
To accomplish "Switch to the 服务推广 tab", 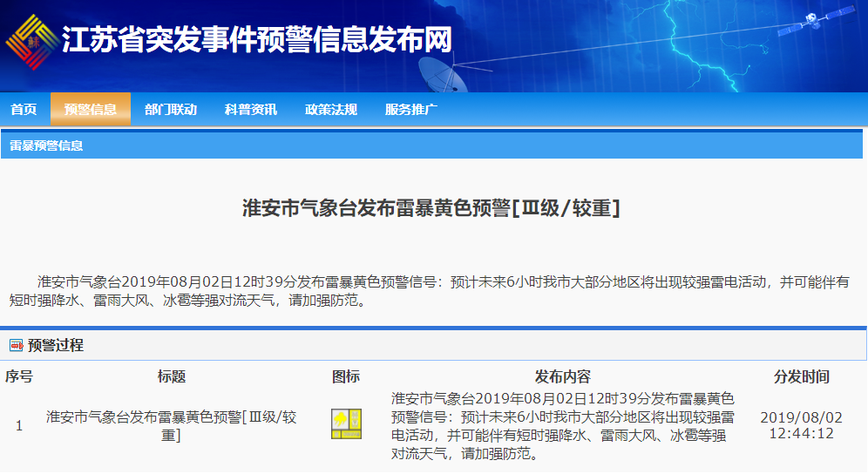I will (410, 110).
